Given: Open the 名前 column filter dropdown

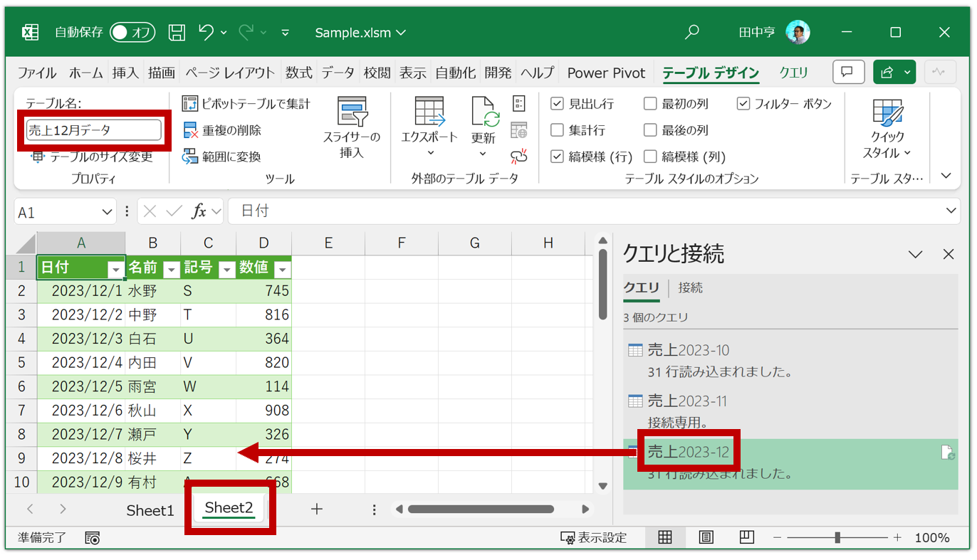Looking at the screenshot, I should [x=171, y=269].
